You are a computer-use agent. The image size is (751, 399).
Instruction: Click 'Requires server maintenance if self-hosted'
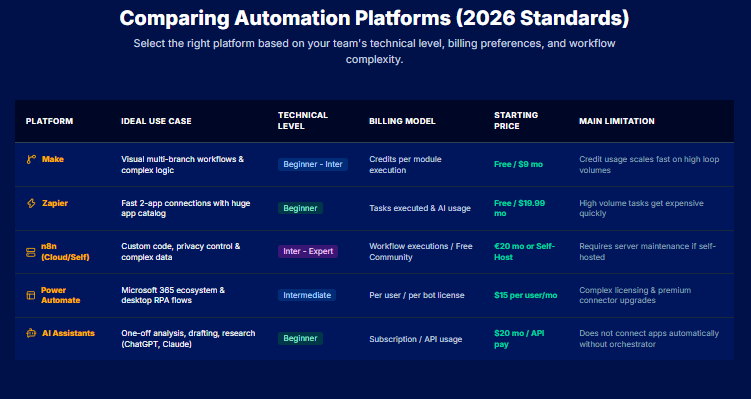[648, 251]
